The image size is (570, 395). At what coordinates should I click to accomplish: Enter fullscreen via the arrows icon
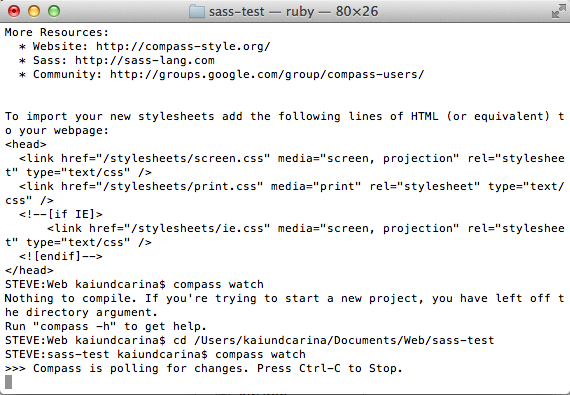(559, 12)
